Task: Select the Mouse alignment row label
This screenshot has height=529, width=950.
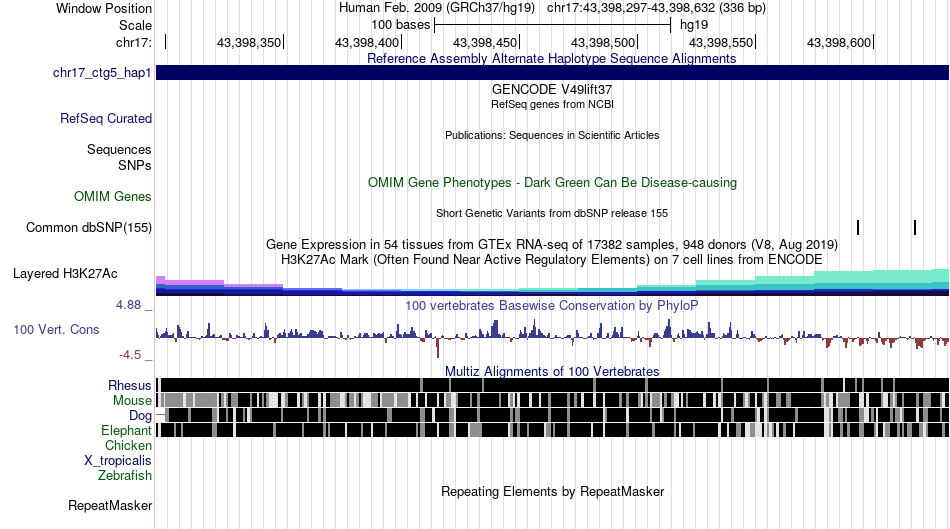Action: pos(132,401)
